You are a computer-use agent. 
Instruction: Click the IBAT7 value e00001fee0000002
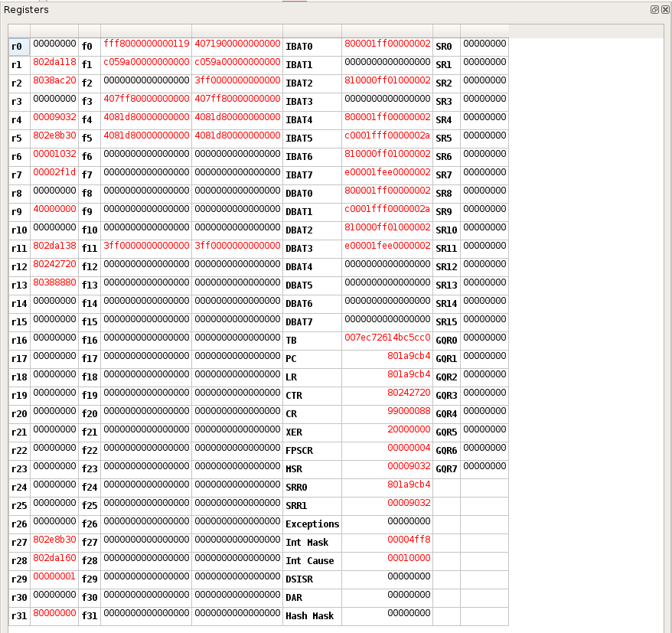[387, 172]
